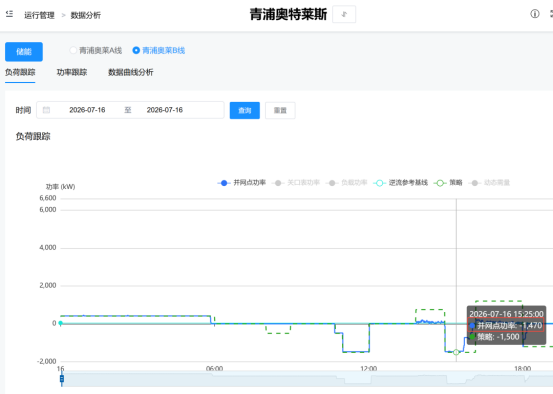Click the green strategy point marker on chart
Screen dimensions: 553x394
point(456,352)
